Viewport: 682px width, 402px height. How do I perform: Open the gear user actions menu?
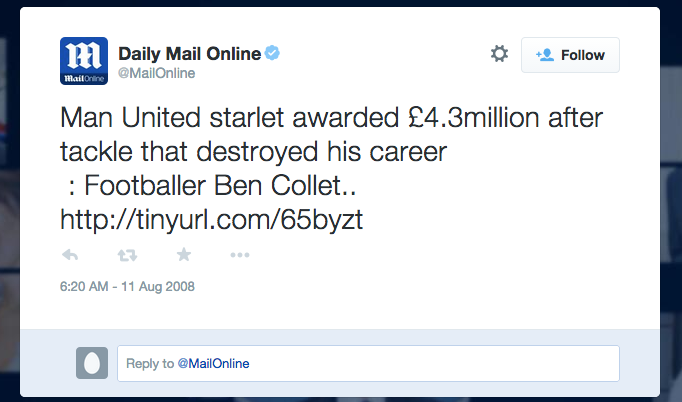[499, 54]
